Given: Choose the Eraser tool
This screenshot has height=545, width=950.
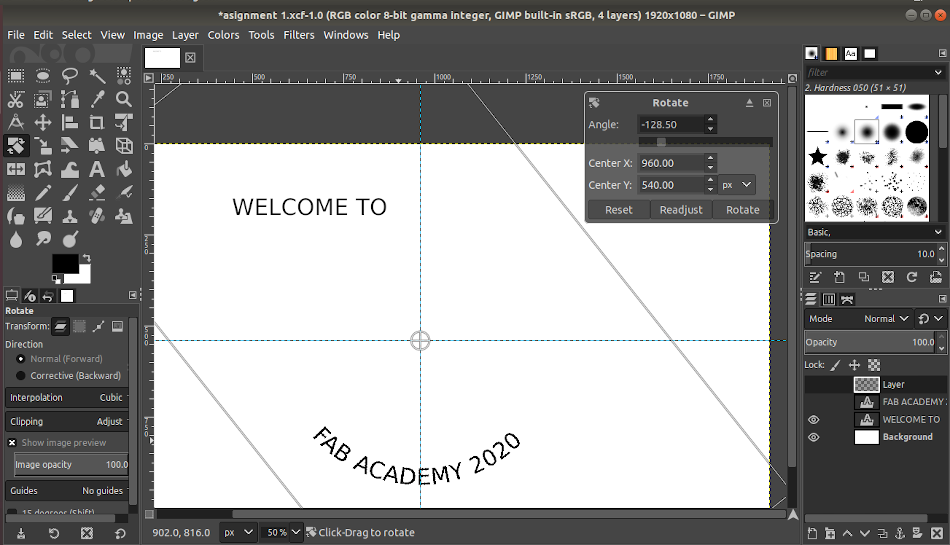Looking at the screenshot, I should [x=97, y=193].
